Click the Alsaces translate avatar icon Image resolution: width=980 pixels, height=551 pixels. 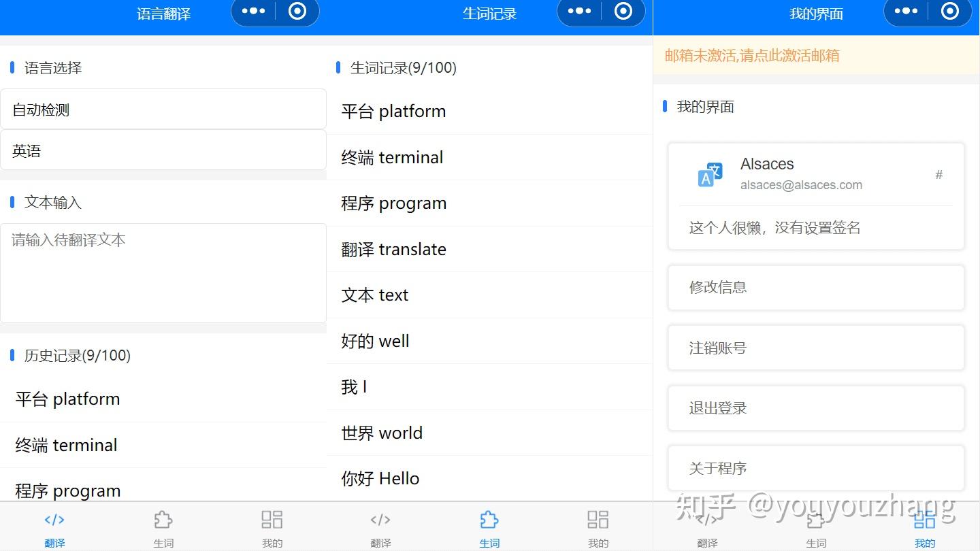pyautogui.click(x=709, y=174)
